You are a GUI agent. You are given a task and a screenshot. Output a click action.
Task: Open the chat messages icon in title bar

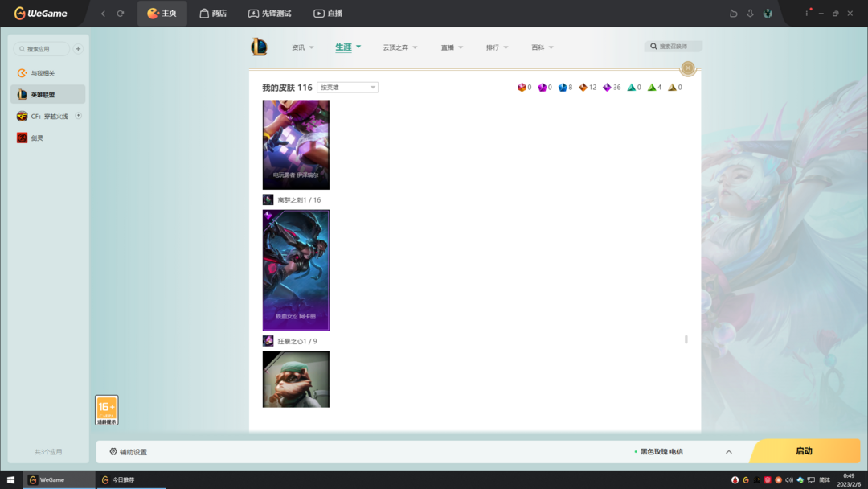734,14
